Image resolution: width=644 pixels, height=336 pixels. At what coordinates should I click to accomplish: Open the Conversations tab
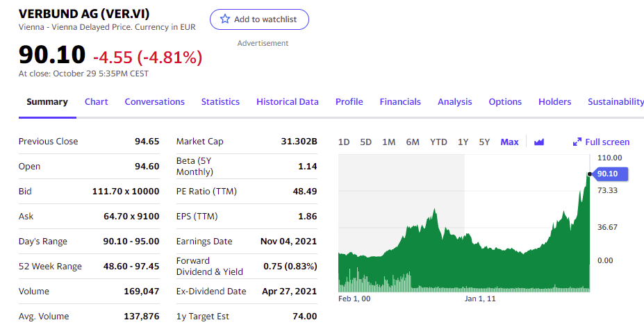coord(154,102)
